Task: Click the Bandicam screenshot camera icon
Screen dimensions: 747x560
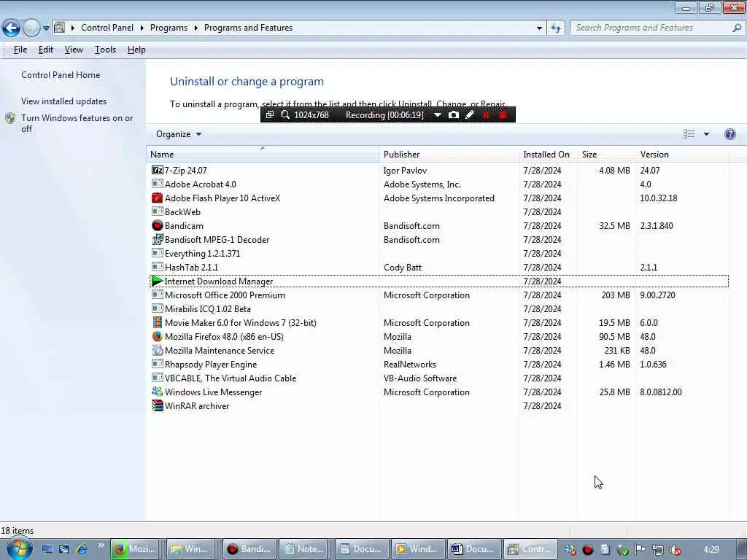Action: [454, 114]
